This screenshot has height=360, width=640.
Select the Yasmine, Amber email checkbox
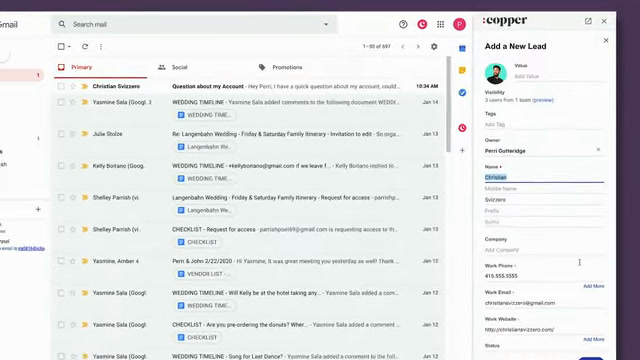tap(61, 261)
